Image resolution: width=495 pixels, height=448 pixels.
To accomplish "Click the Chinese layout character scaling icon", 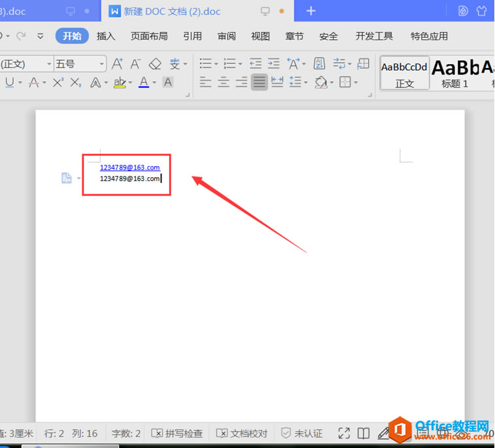I will [x=294, y=64].
